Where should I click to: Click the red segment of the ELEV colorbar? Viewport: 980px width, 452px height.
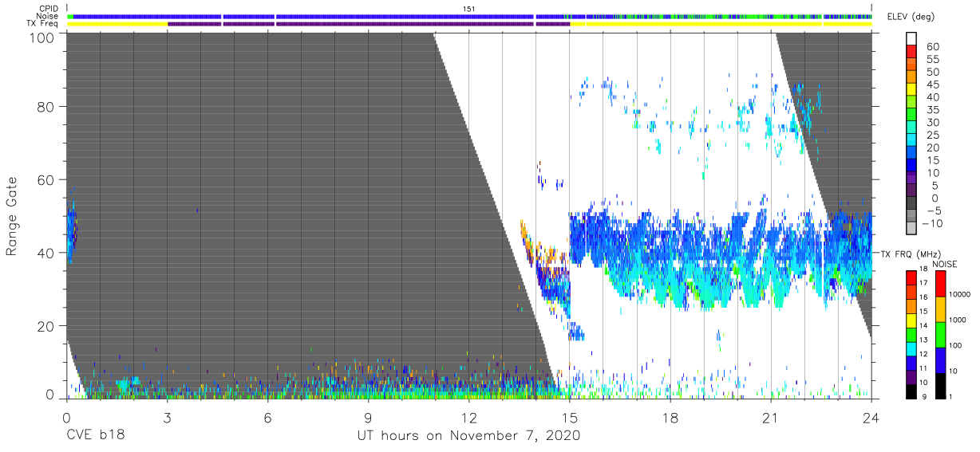click(x=912, y=53)
